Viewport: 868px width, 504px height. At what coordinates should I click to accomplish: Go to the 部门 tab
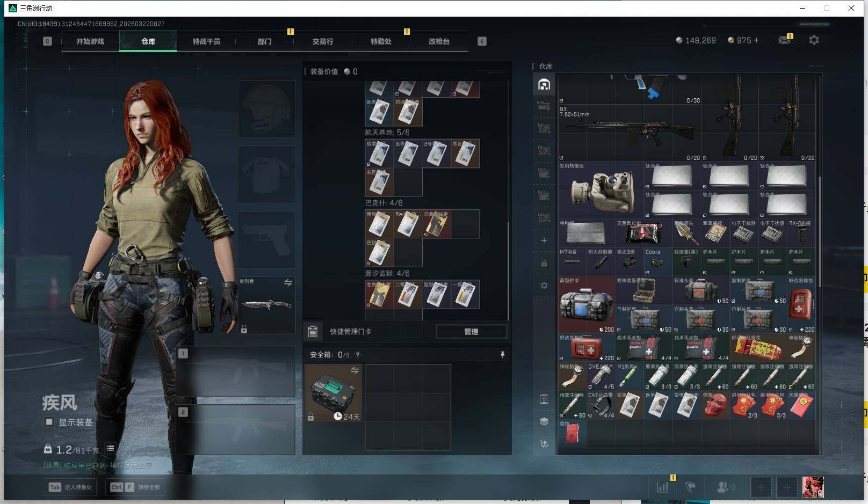coord(264,41)
